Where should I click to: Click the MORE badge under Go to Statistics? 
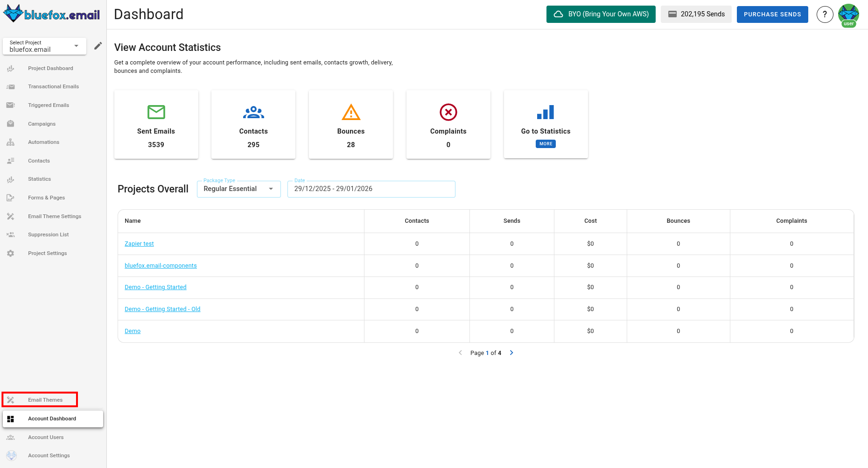coord(546,143)
